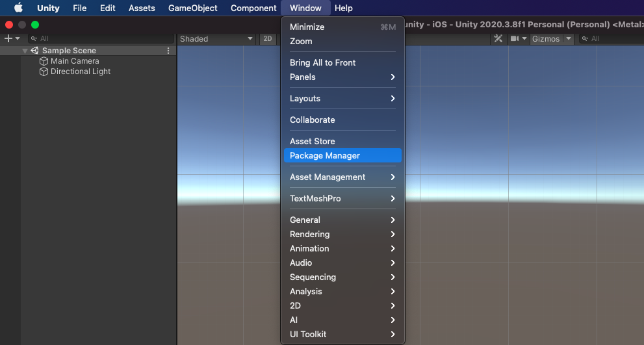Open the Gizmos dropdown arrow

tap(569, 38)
